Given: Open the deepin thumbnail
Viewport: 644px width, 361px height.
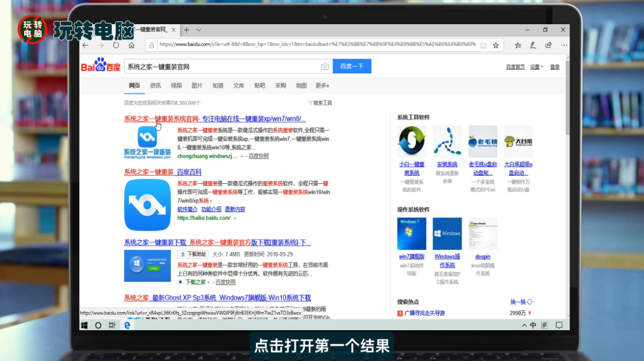Looking at the screenshot, I should click(x=483, y=234).
